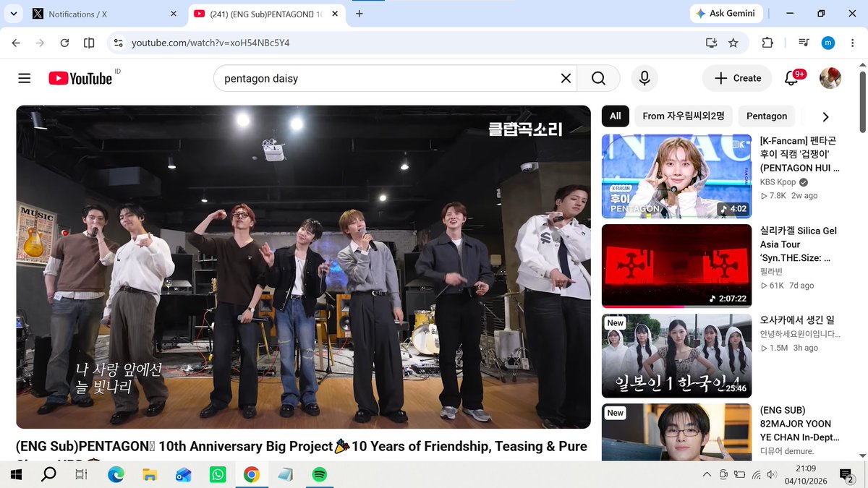Open the KBS Kpop channel link

[x=778, y=182]
